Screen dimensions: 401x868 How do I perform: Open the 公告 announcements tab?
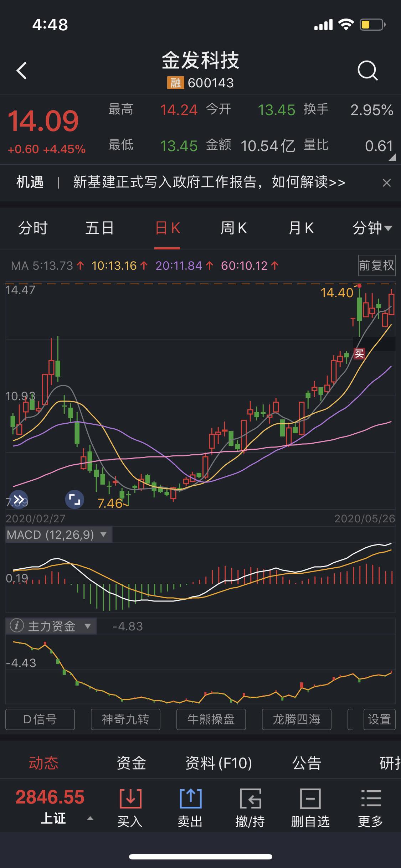(307, 763)
